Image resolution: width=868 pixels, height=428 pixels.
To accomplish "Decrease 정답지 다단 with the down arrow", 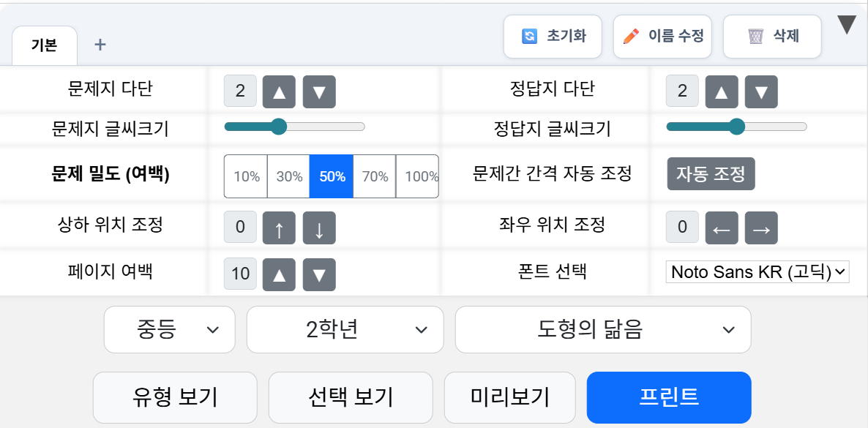I will pos(760,91).
